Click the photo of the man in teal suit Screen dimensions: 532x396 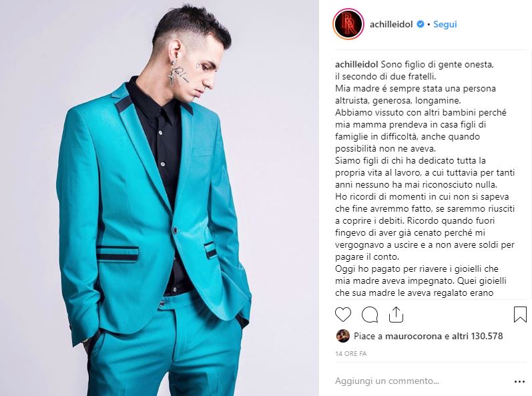tap(160, 198)
